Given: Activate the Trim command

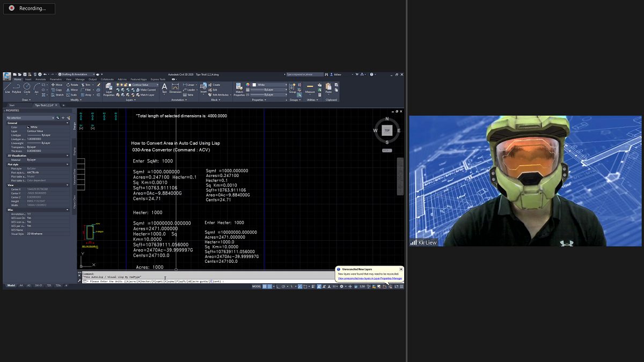Looking at the screenshot, I should [x=86, y=85].
